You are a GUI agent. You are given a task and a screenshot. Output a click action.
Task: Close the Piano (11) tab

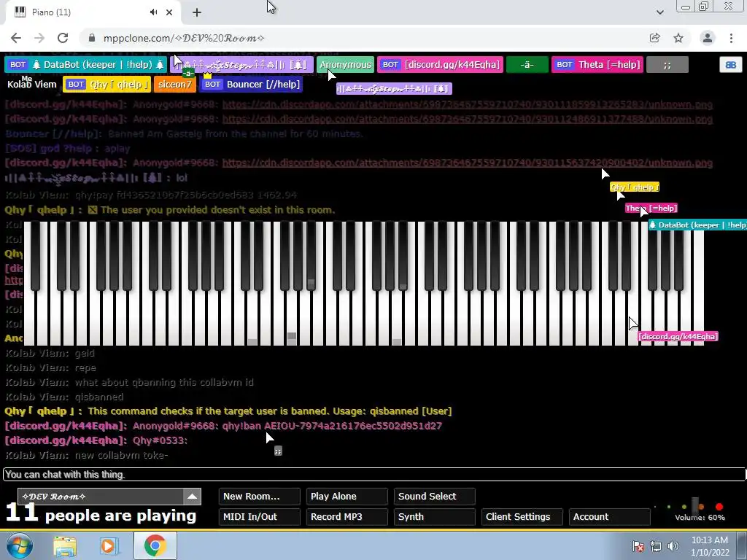(169, 12)
